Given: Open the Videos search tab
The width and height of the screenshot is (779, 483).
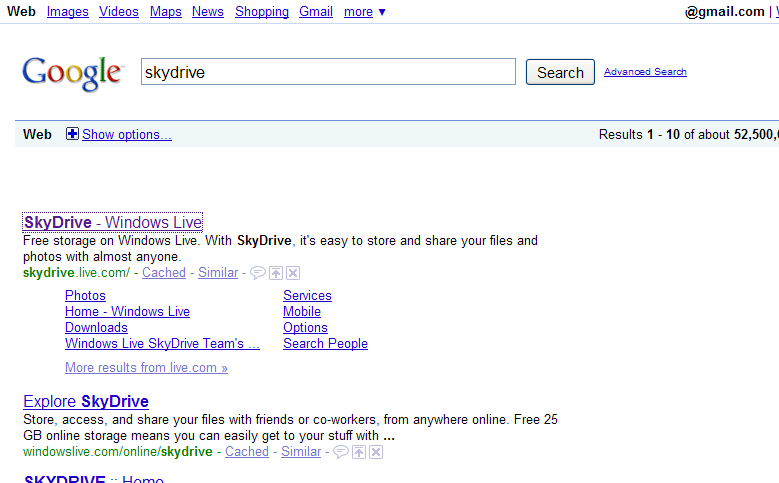Looking at the screenshot, I should pyautogui.click(x=119, y=11).
